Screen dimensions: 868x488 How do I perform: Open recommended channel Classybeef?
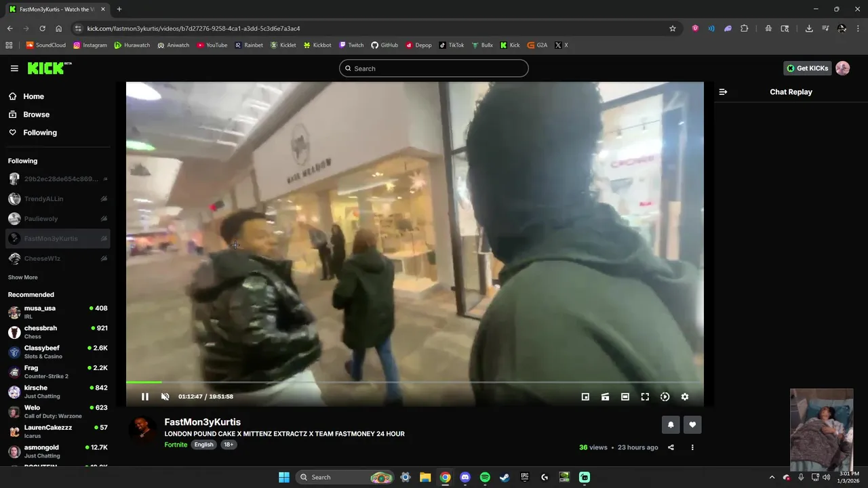(58, 352)
